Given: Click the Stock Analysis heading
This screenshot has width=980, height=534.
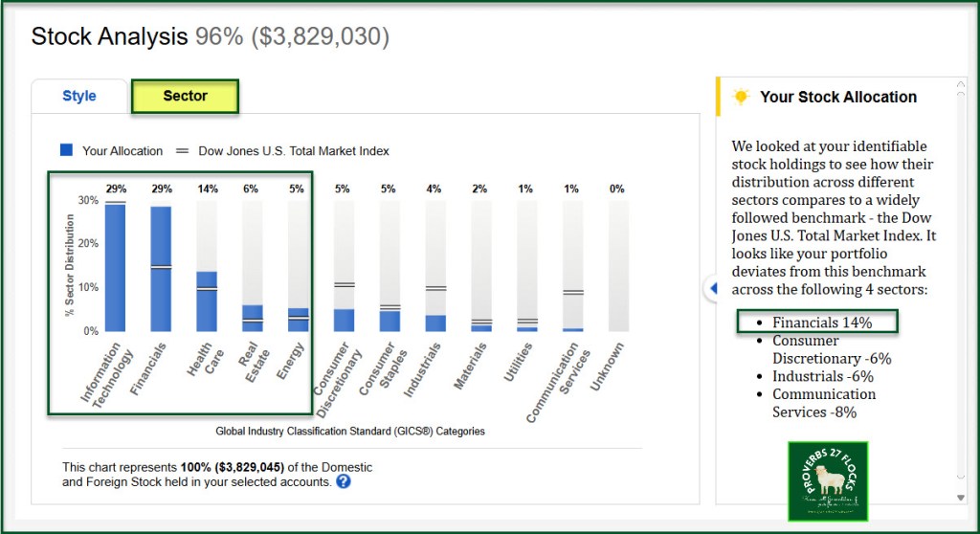Looking at the screenshot, I should pos(109,37).
